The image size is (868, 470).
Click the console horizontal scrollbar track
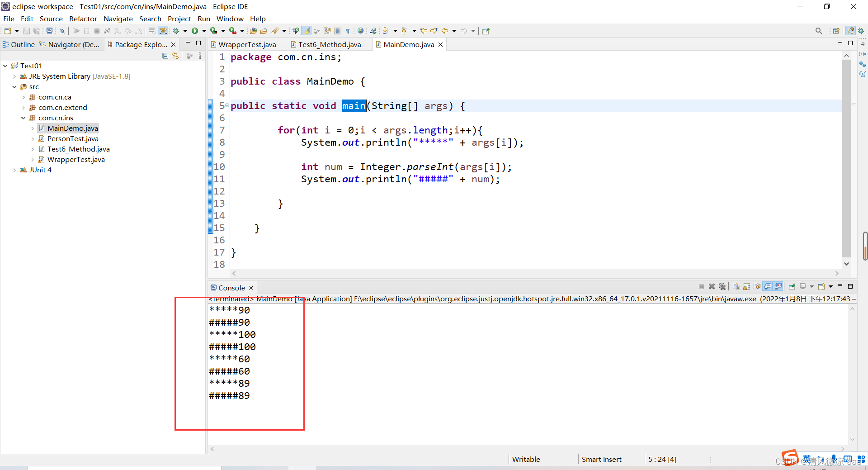(527, 449)
